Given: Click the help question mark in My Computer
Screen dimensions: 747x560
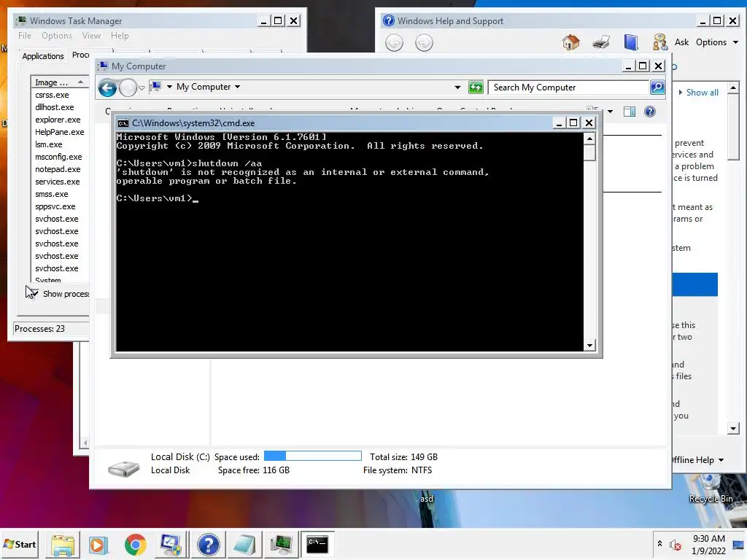Looking at the screenshot, I should point(650,112).
